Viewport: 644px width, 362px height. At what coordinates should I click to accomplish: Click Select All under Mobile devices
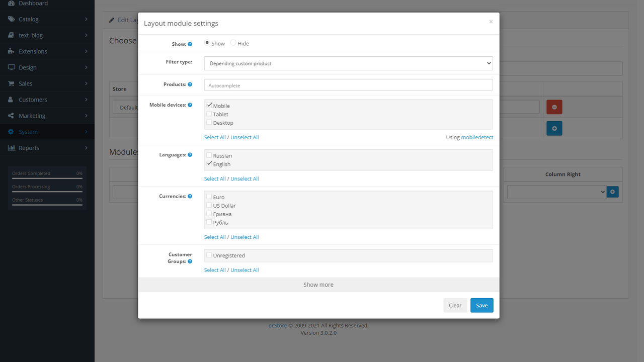click(x=215, y=137)
